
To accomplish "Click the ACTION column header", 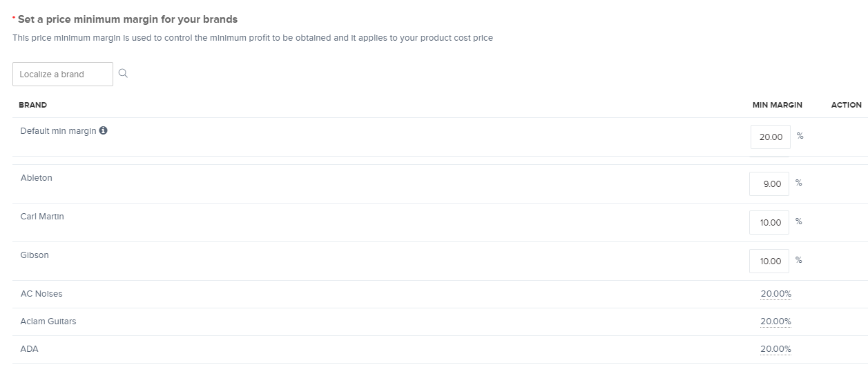I will [x=846, y=105].
